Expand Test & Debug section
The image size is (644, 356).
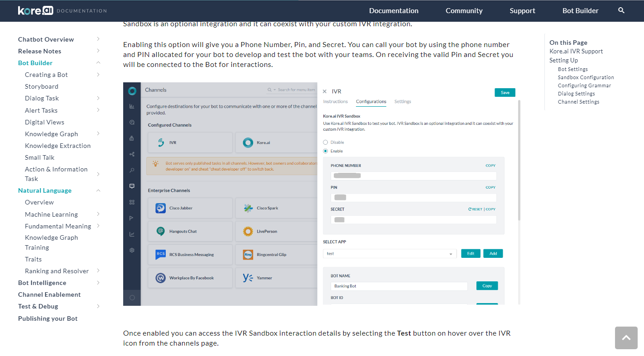pyautogui.click(x=98, y=306)
